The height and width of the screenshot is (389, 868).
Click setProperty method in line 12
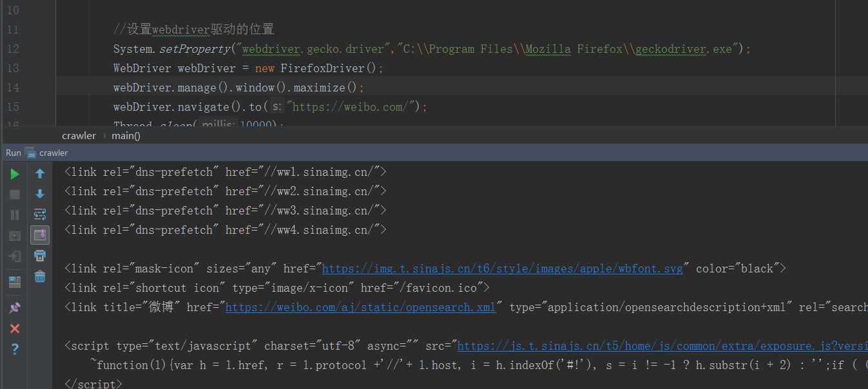[x=194, y=49]
